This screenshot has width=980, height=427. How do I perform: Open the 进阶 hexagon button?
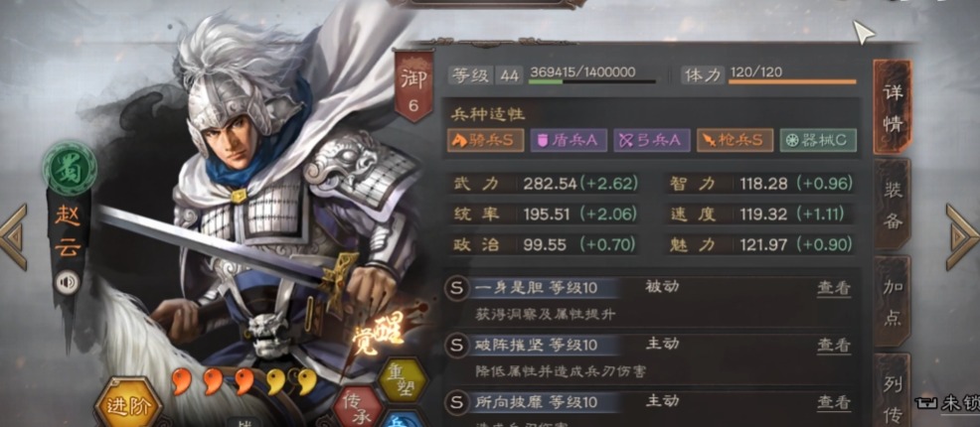128,403
